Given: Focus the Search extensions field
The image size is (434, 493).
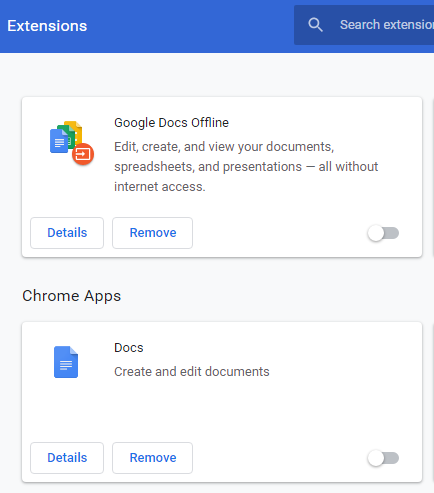Looking at the screenshot, I should [364, 25].
